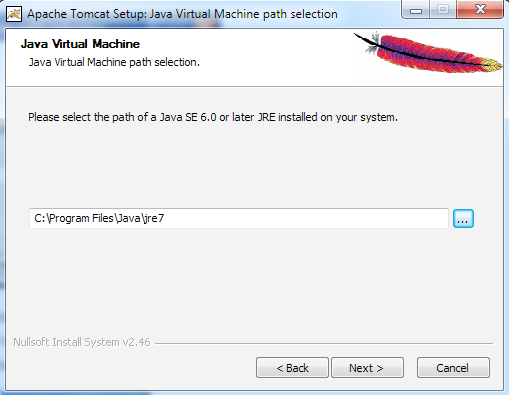
Task: Click the bold Java Virtual Machine heading
Action: 80,44
